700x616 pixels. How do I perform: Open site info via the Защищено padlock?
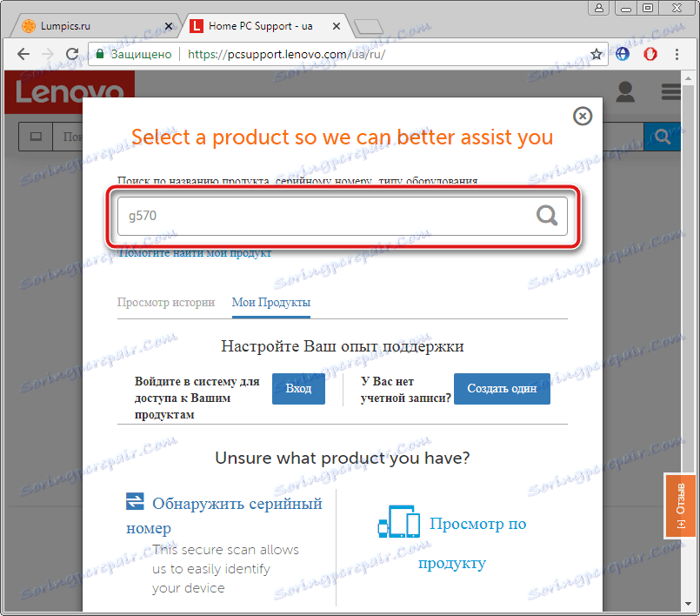pos(99,53)
